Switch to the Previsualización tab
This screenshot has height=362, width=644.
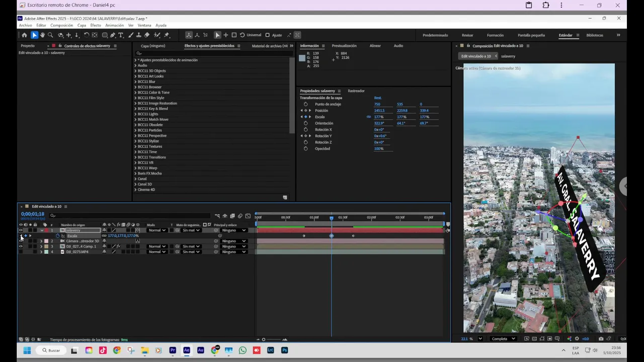344,46
